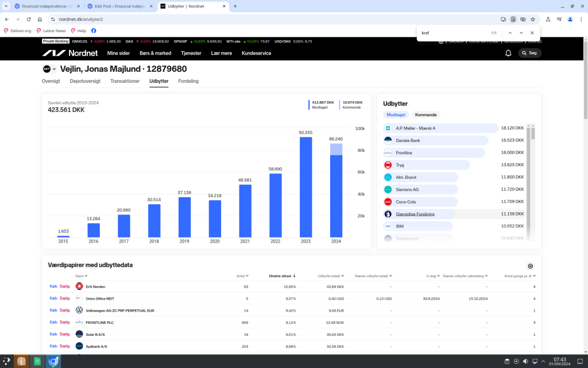
Task: Sort table by Antal column
Action: 241,276
